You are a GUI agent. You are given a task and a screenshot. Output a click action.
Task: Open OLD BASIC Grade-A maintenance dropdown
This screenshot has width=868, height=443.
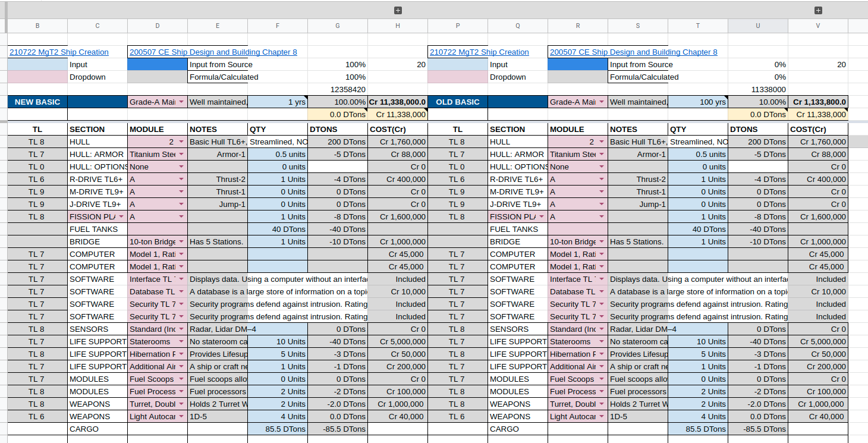pos(601,102)
